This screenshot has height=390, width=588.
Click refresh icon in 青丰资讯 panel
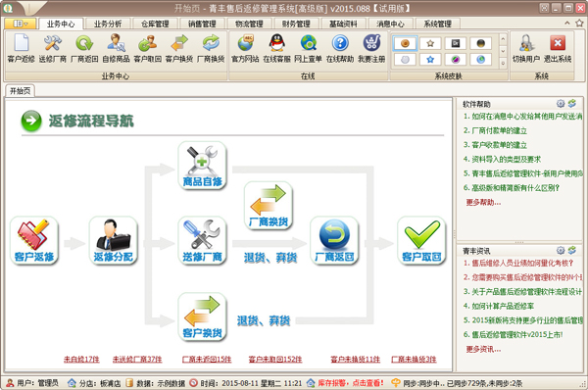point(572,250)
